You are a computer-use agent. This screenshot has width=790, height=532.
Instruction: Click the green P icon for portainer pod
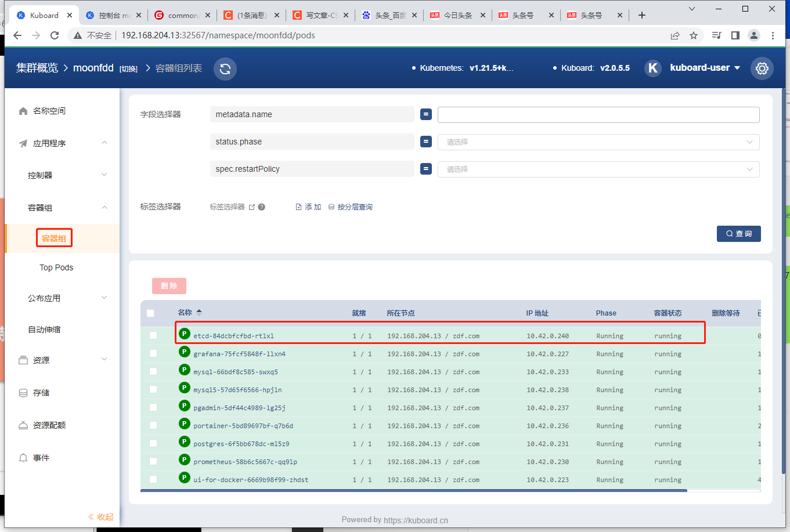tap(185, 424)
